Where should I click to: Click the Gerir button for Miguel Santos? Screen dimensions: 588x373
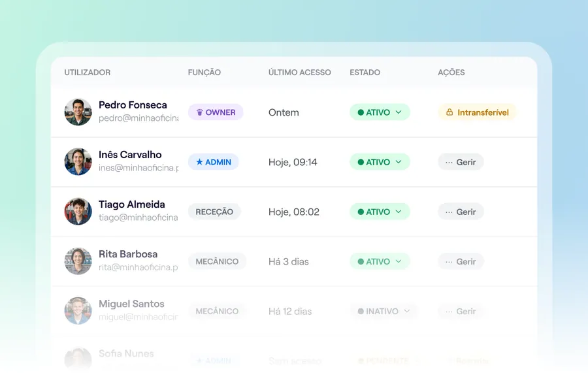pyautogui.click(x=461, y=311)
